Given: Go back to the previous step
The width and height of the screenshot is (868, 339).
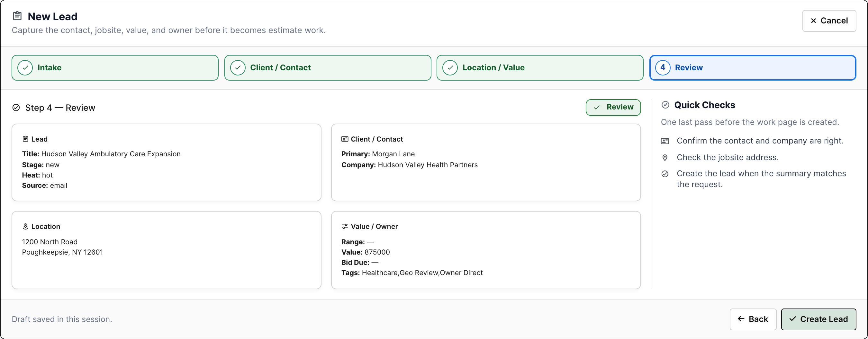Looking at the screenshot, I should point(753,319).
